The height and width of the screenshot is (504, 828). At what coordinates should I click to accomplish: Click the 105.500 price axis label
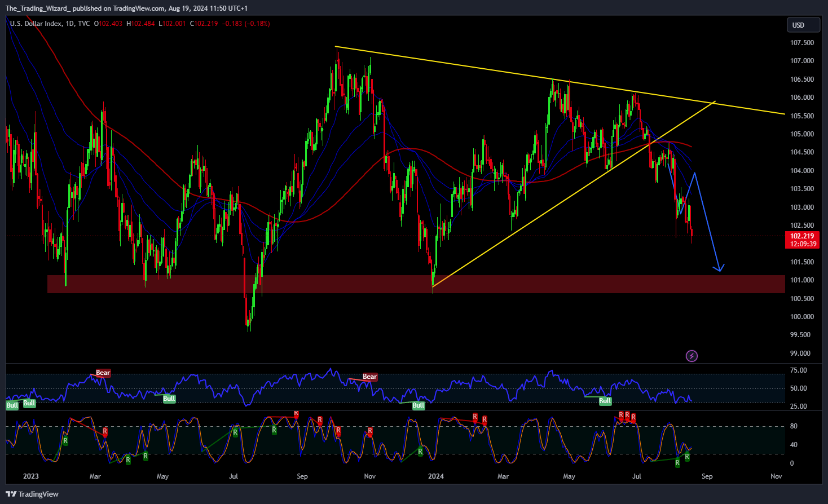click(x=801, y=116)
